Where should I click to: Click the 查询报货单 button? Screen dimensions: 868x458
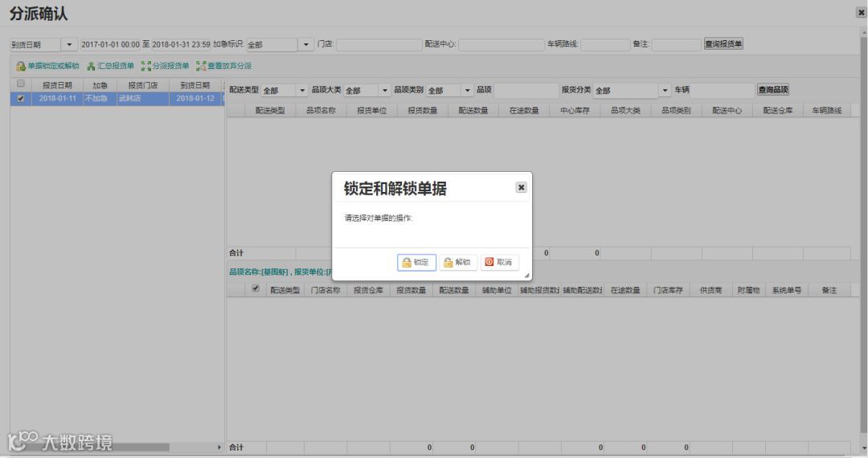pyautogui.click(x=723, y=43)
